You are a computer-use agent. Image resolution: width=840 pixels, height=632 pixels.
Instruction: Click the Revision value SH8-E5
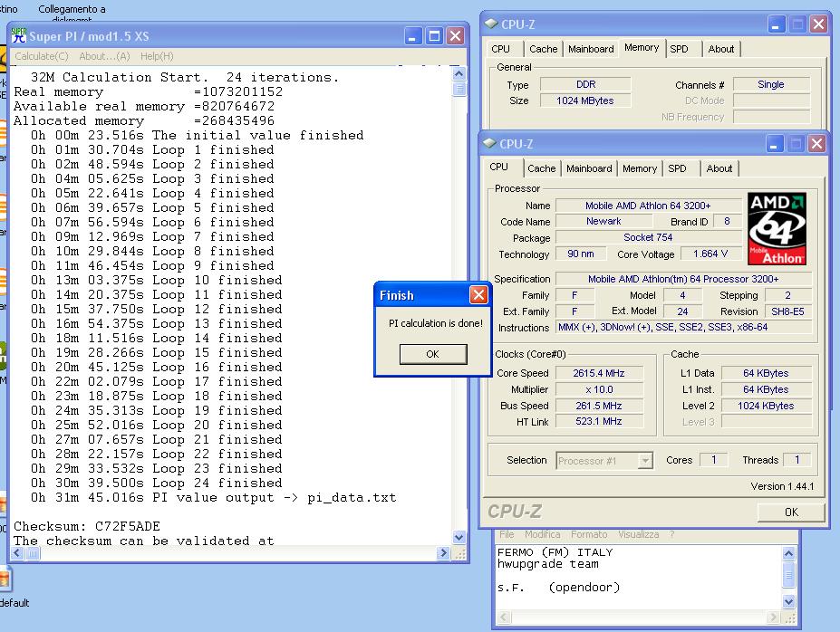click(787, 311)
